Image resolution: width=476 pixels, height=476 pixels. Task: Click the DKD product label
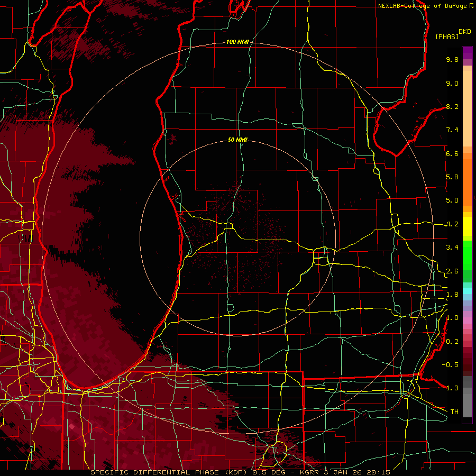coord(465,31)
